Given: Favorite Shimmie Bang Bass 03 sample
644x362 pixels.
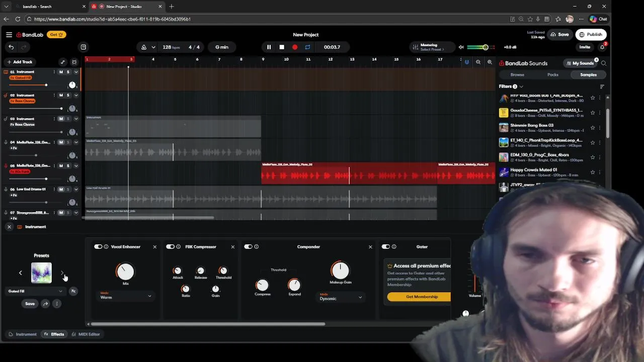Looking at the screenshot, I should [593, 128].
